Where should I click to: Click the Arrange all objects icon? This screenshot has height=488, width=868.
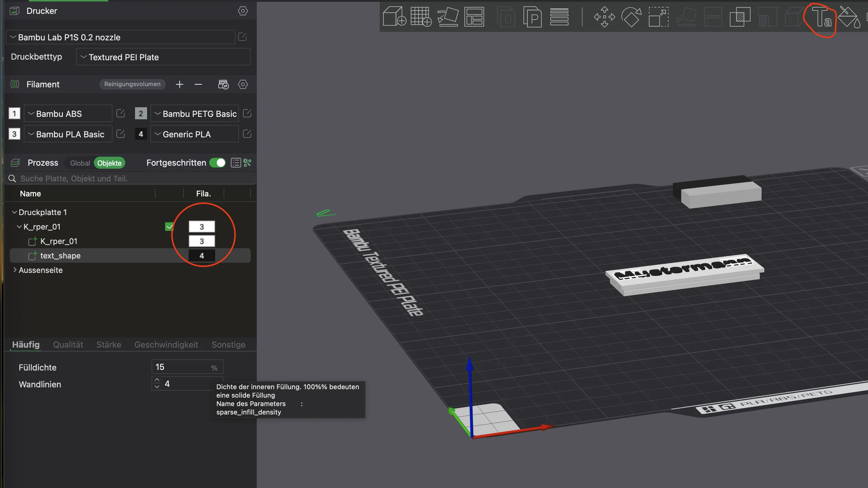(474, 16)
